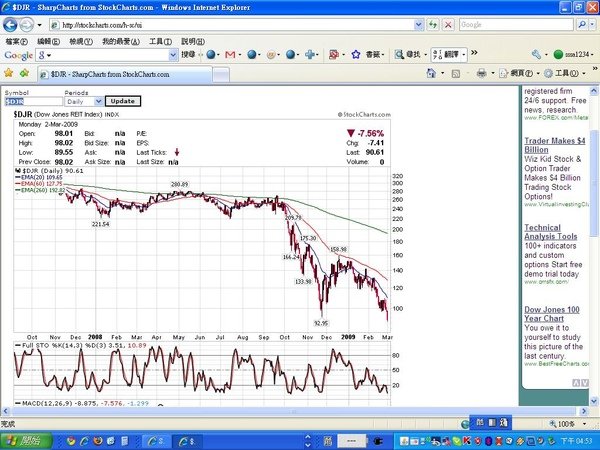Click the address bar with stockcharts.com URL

232,25
